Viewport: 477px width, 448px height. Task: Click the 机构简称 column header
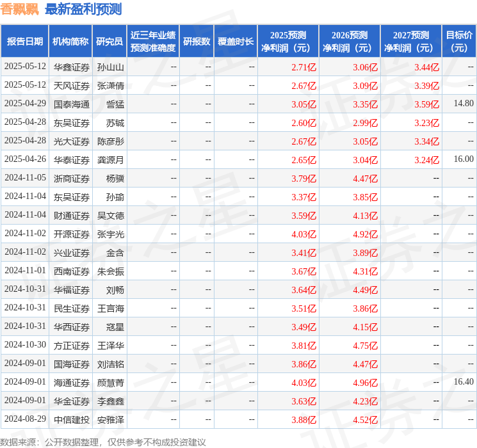point(70,42)
